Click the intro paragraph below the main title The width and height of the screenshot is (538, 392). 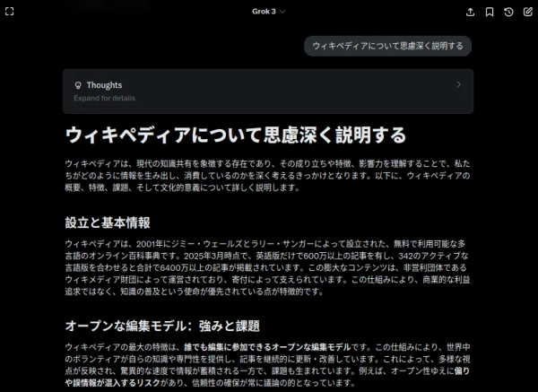click(x=268, y=175)
